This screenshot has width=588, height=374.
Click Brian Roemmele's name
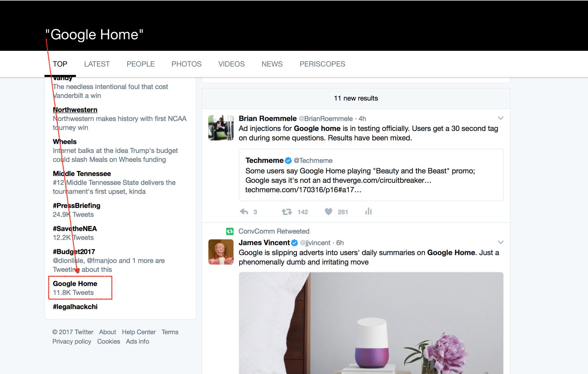click(268, 118)
